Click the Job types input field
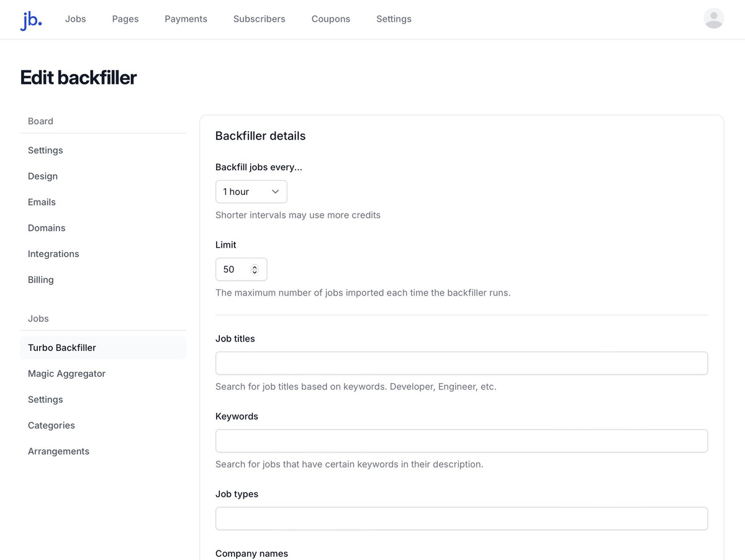Viewport: 745px width, 560px height. pyautogui.click(x=461, y=518)
